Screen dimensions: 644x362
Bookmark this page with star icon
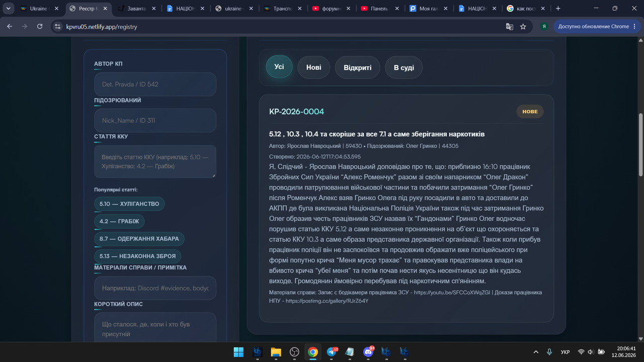(x=523, y=27)
